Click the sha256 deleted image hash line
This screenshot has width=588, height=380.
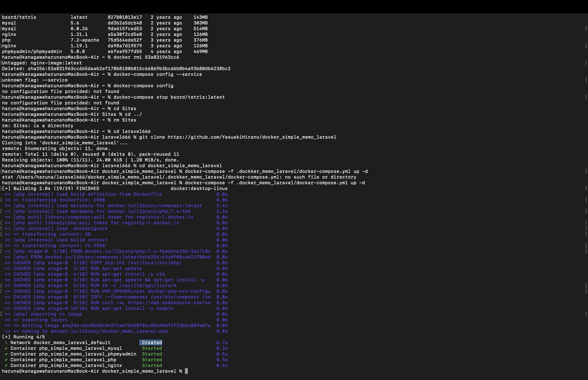click(x=129, y=68)
